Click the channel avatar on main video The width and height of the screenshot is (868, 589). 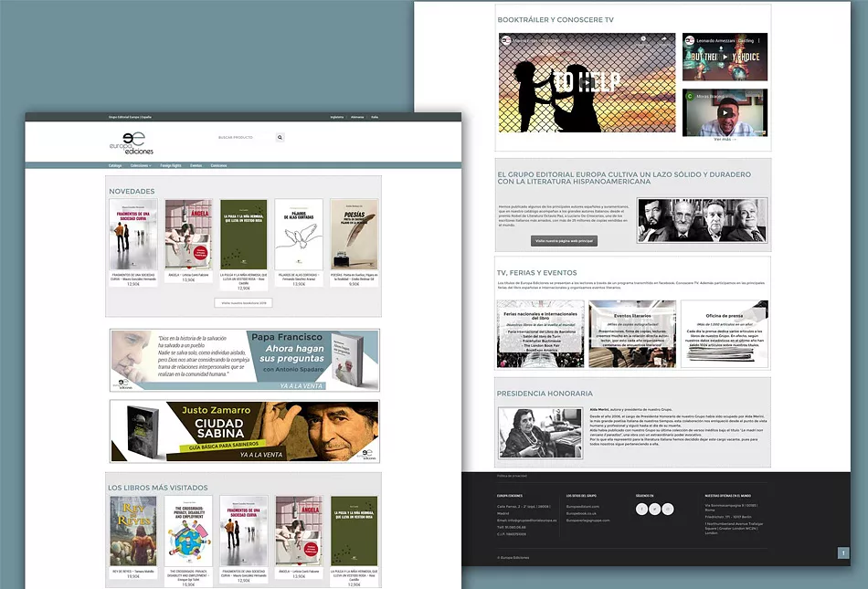tap(506, 40)
